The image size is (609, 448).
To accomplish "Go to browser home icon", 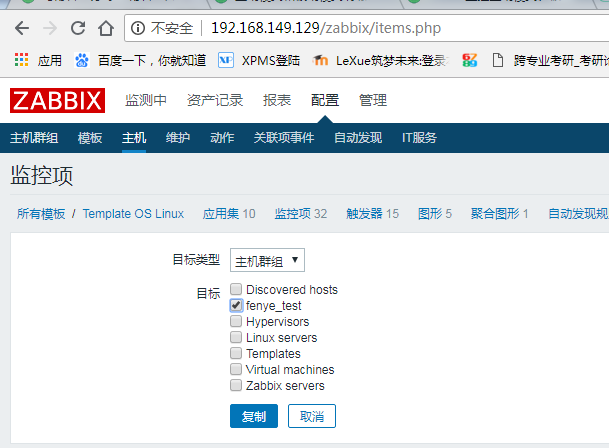I will [x=106, y=28].
